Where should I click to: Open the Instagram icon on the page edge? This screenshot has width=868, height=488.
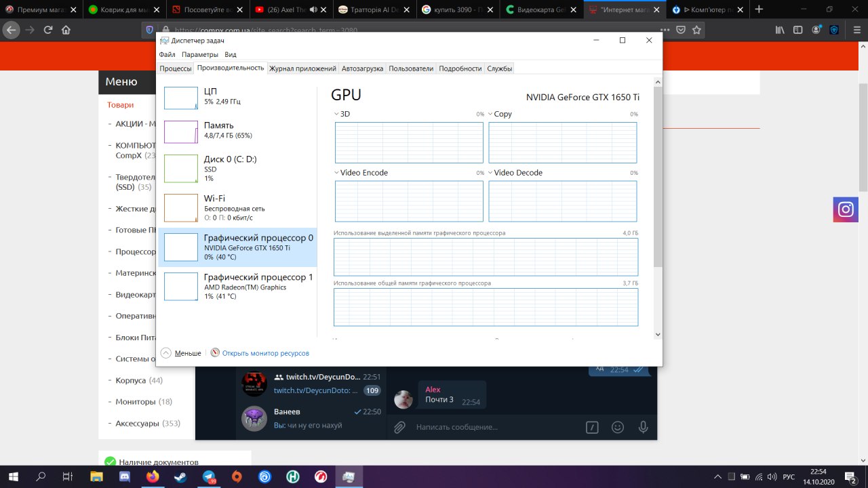pos(846,209)
